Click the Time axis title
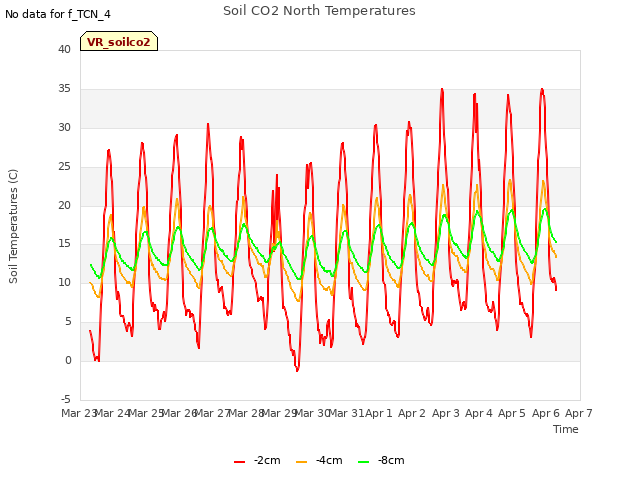This screenshot has width=640, height=480. point(566,429)
